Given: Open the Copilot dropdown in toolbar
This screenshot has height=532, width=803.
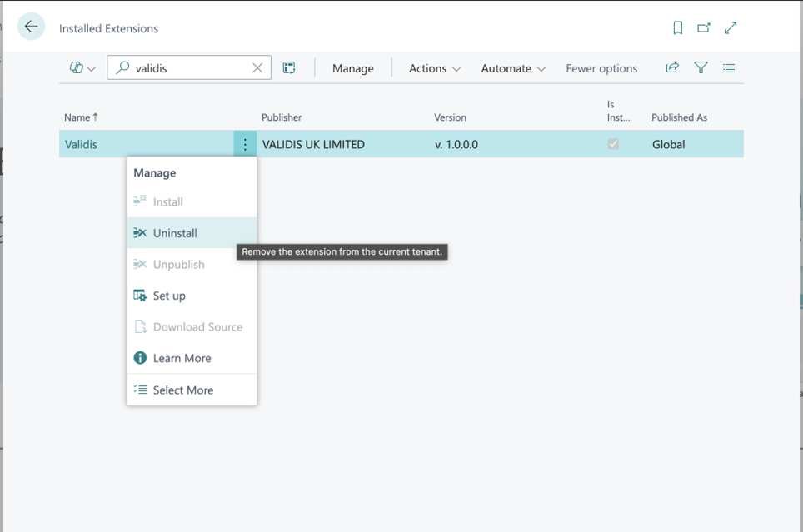Looking at the screenshot, I should tap(82, 68).
